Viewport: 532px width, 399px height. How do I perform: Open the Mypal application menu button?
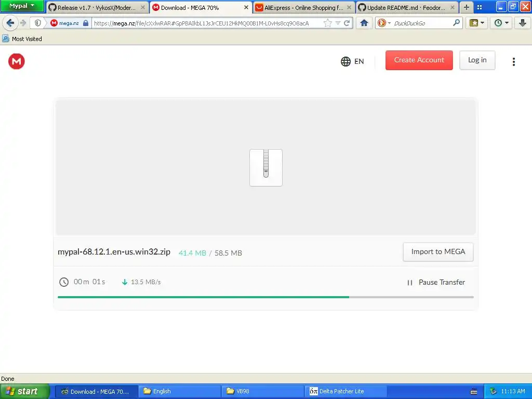click(x=22, y=6)
